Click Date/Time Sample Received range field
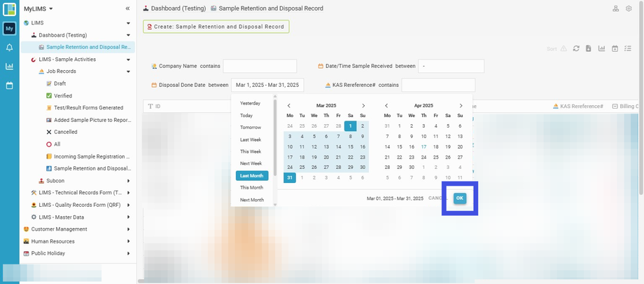 (x=451, y=66)
